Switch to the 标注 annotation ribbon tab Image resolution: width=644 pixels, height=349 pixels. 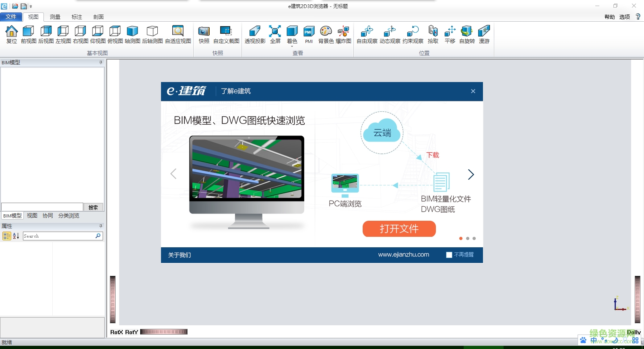[77, 17]
